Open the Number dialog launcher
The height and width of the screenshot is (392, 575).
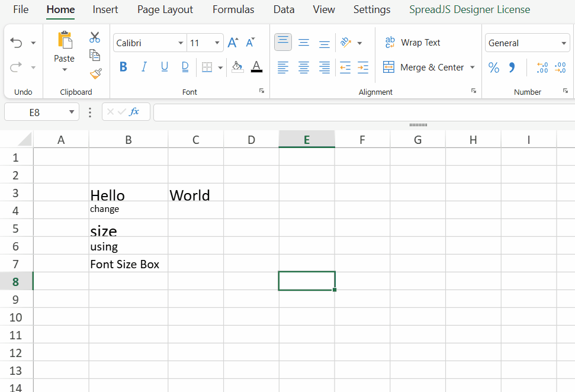[x=565, y=91]
